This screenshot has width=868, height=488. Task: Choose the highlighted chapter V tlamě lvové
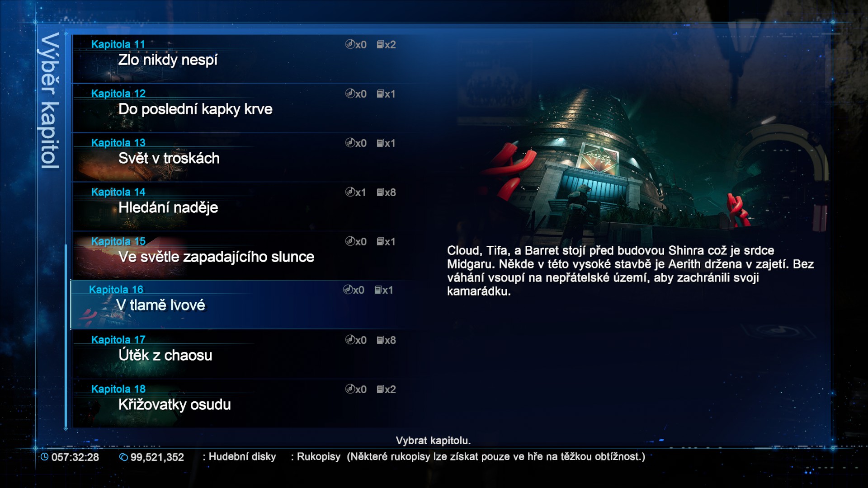(243, 305)
